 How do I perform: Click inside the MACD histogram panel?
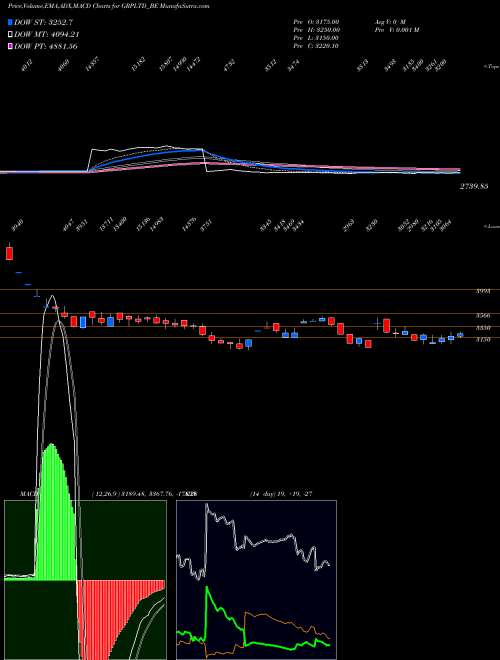(x=85, y=580)
